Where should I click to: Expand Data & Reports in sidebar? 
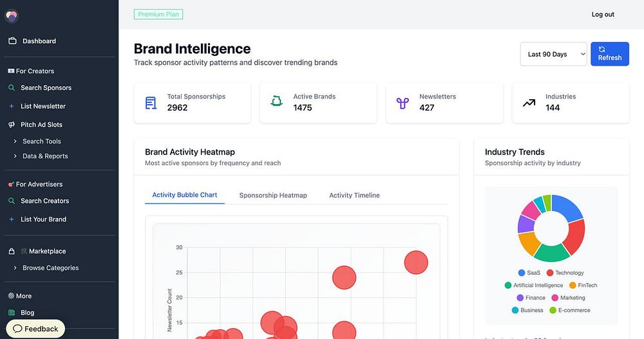[x=44, y=156]
